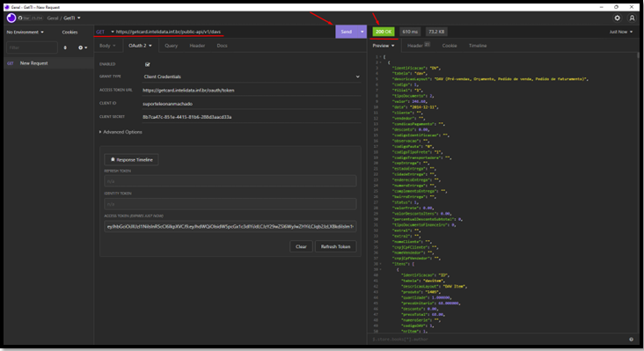Collapse the JSON fold at line 38
This screenshot has height=351, width=644.
tap(381, 264)
